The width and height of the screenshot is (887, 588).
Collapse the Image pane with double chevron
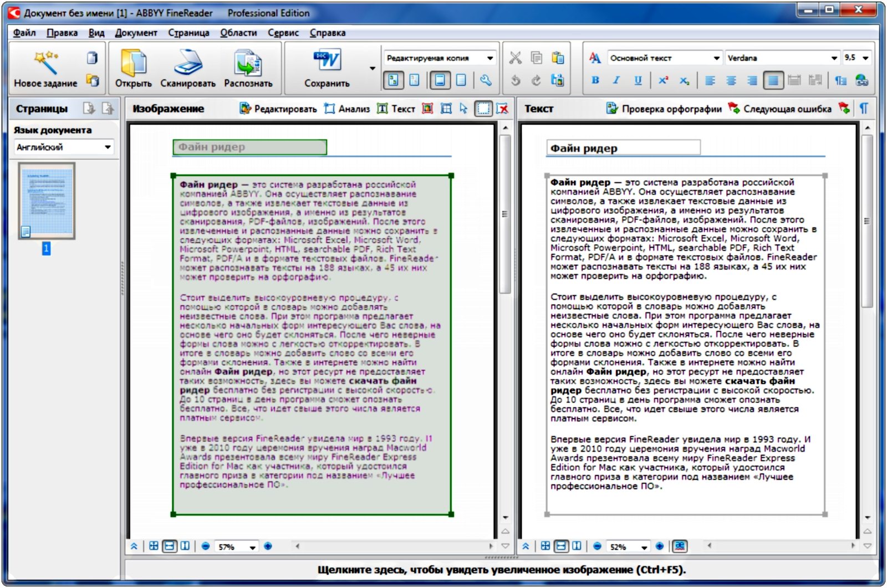coord(134,546)
